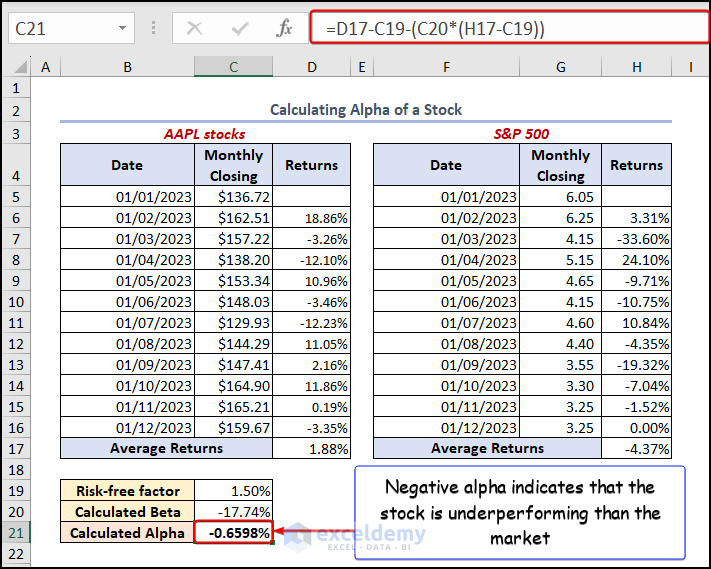Click the Enter checkmark formula bar icon

(239, 29)
